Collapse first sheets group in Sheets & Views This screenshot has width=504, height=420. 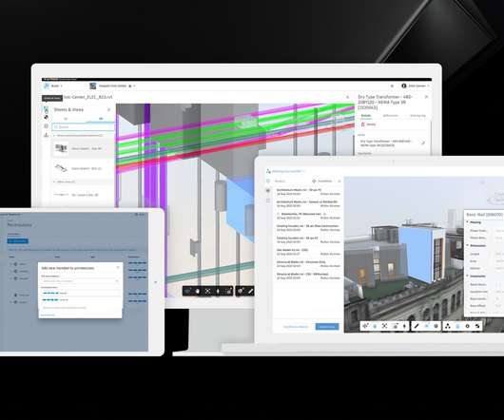(54, 136)
